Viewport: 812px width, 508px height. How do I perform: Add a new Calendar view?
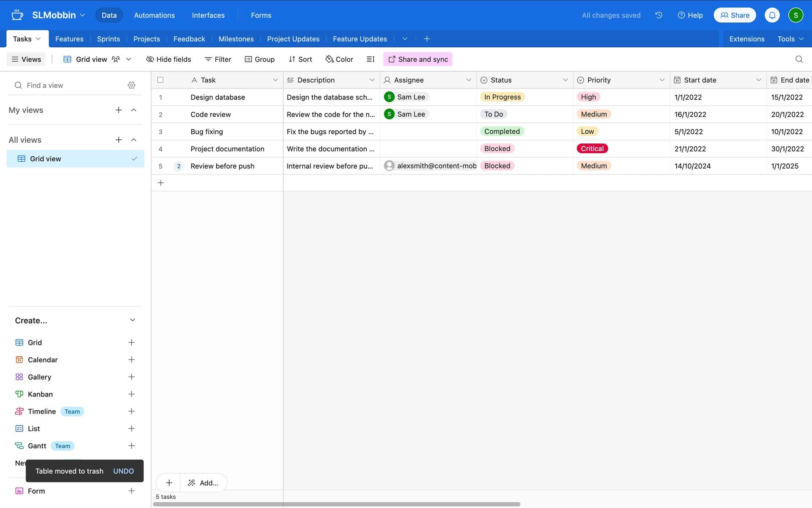click(132, 360)
